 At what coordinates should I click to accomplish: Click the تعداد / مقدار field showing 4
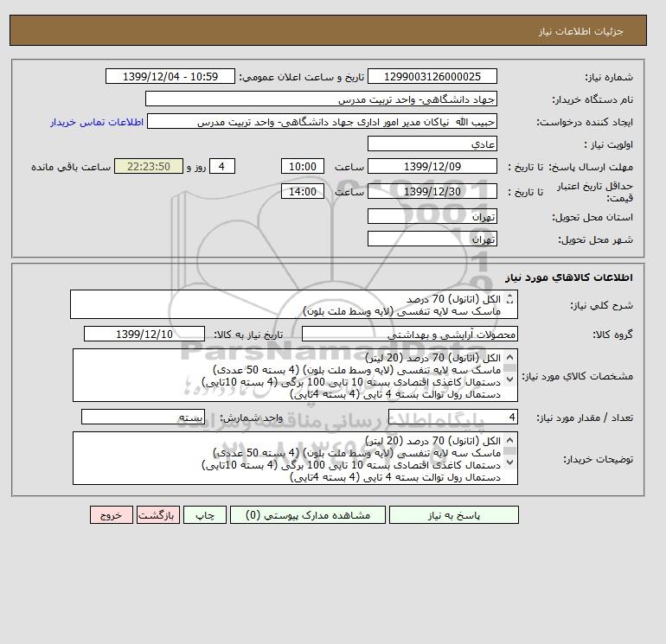pyautogui.click(x=452, y=417)
